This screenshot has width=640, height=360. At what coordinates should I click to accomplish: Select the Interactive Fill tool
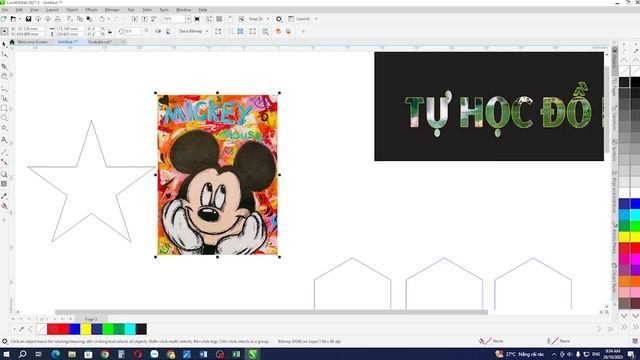coord(4,206)
